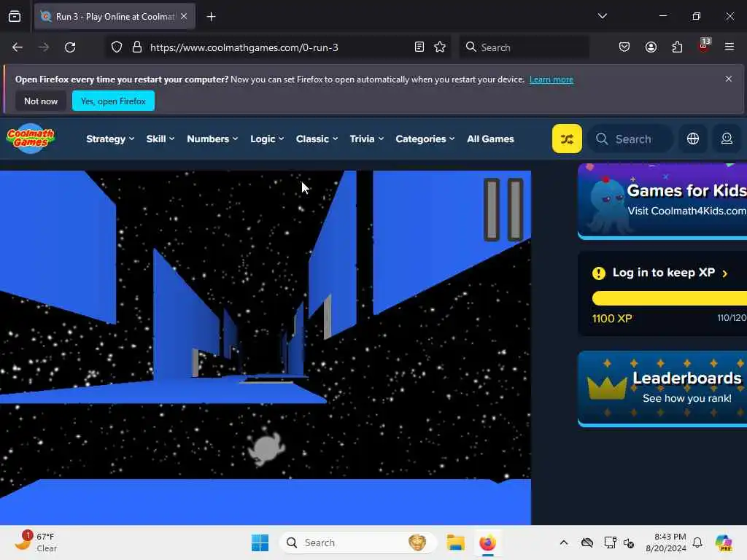Image resolution: width=747 pixels, height=560 pixels.
Task: Click Log in to keep XP
Action: point(663,273)
